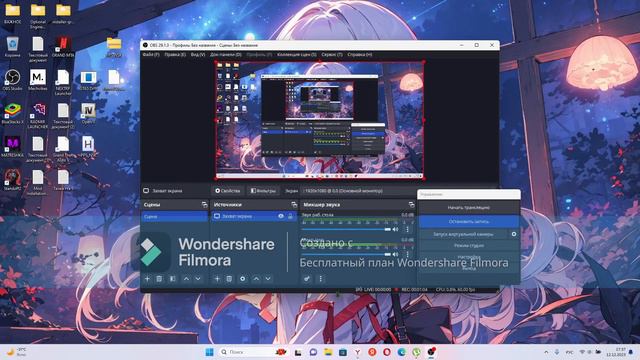
Task: Open advanced audio properties in the mixer toolbar
Action: click(x=307, y=279)
